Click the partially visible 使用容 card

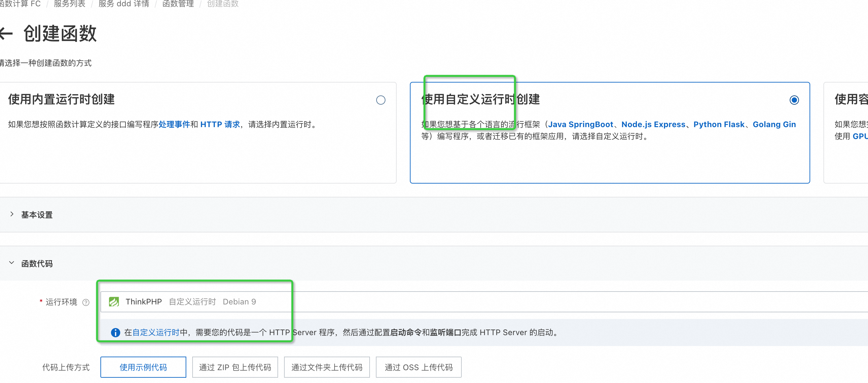click(846, 133)
